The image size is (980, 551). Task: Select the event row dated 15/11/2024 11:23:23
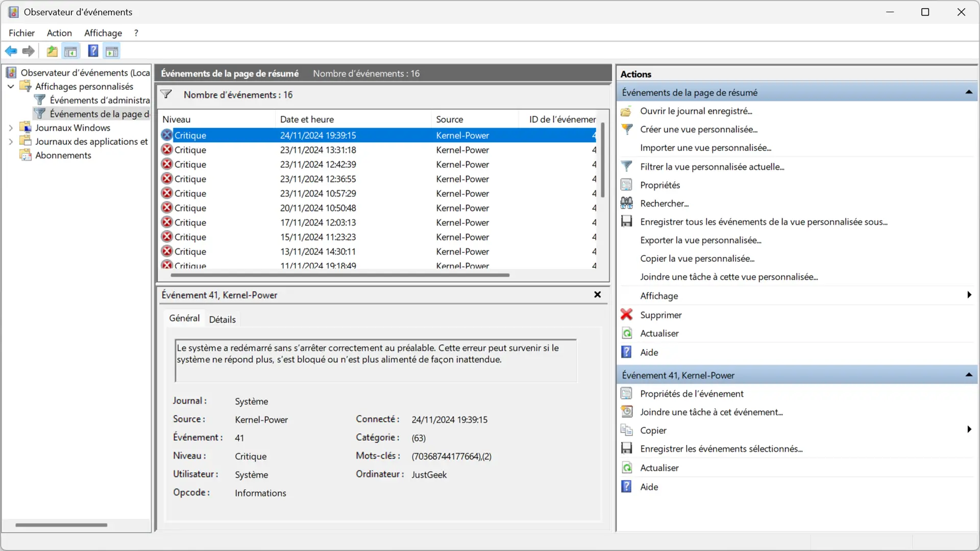click(378, 237)
